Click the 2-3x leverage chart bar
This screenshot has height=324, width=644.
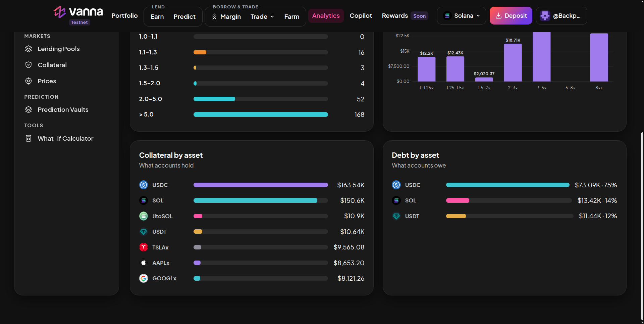click(x=513, y=63)
